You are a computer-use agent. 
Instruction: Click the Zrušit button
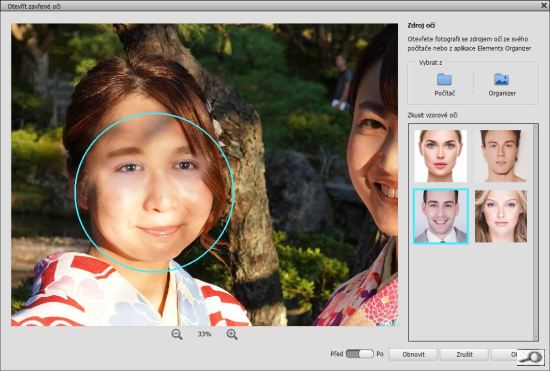coord(464,355)
